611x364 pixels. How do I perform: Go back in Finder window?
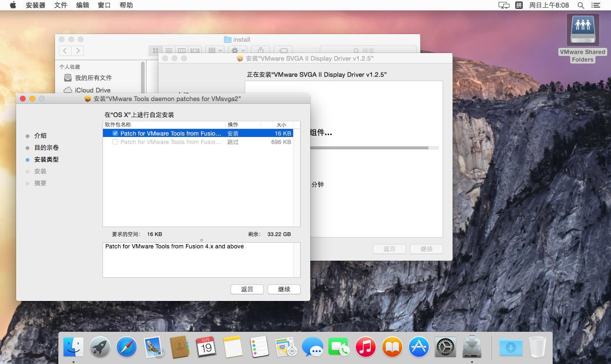[x=65, y=51]
